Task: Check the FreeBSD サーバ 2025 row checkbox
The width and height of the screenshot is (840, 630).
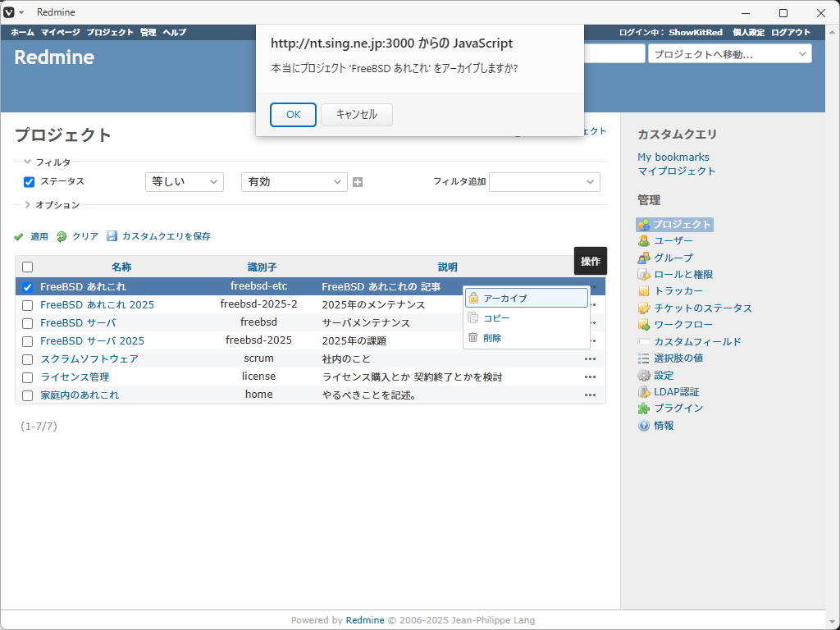Action: 27,341
